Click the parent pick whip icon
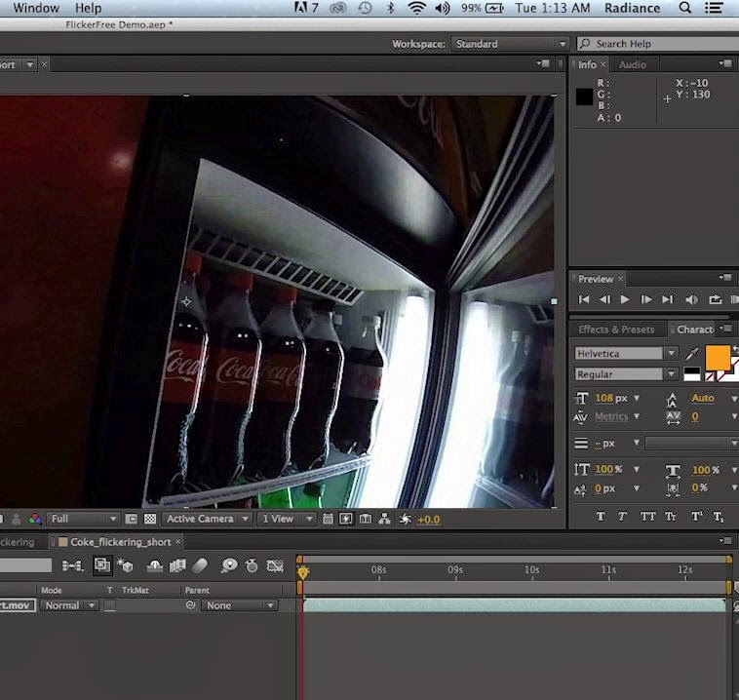The image size is (739, 700). [x=191, y=605]
